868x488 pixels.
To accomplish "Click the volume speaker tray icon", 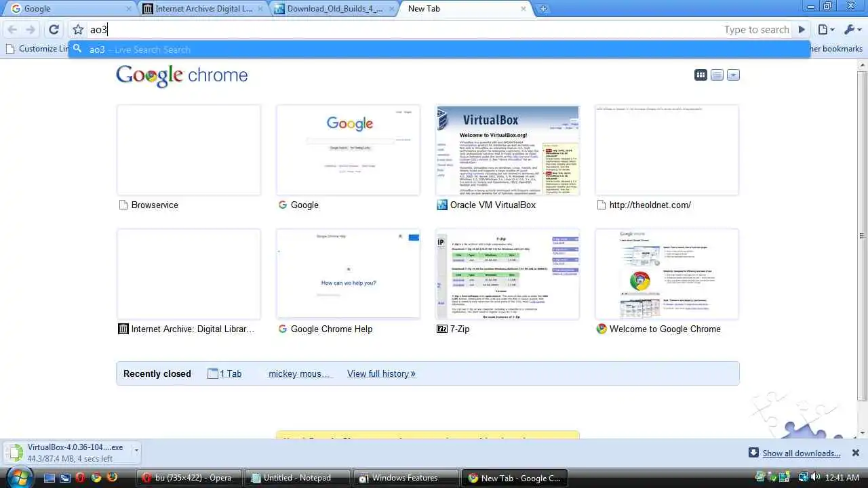I will [x=814, y=477].
